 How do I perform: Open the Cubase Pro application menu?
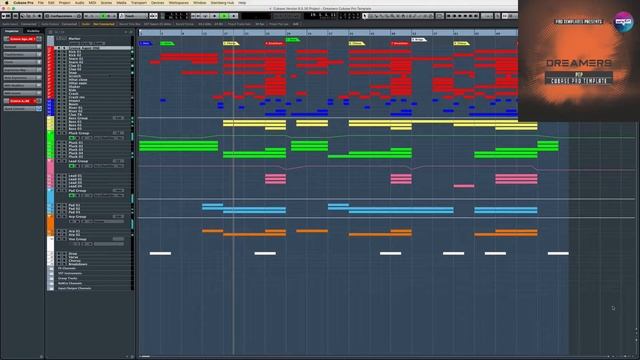23,2
